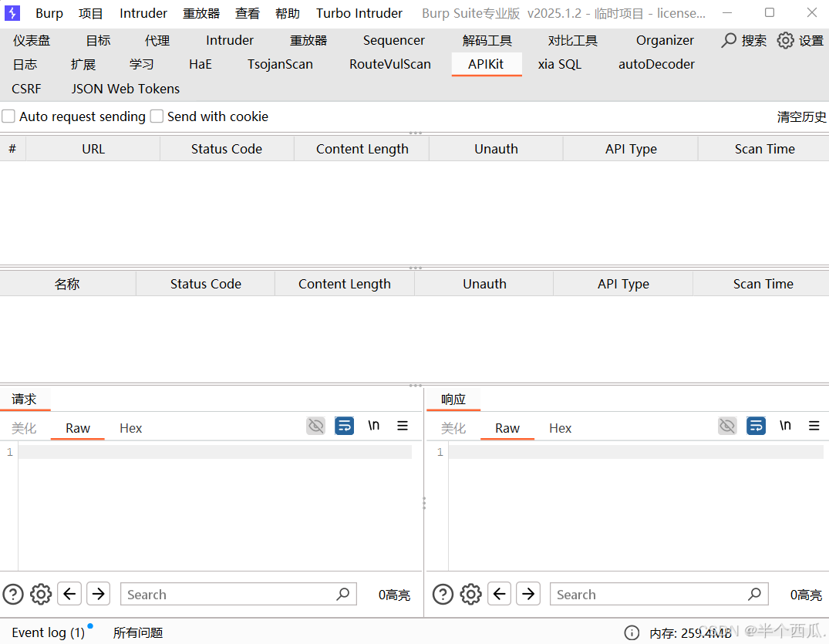This screenshot has width=829, height=644.
Task: Click 清空历史 to clear history
Action: pos(801,117)
